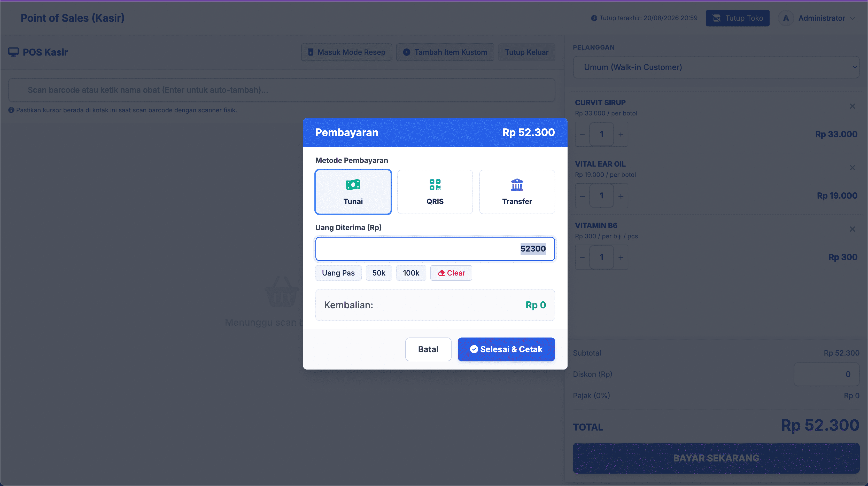The height and width of the screenshot is (486, 868).
Task: Click the VITAMIN B6 item name
Action: [596, 225]
